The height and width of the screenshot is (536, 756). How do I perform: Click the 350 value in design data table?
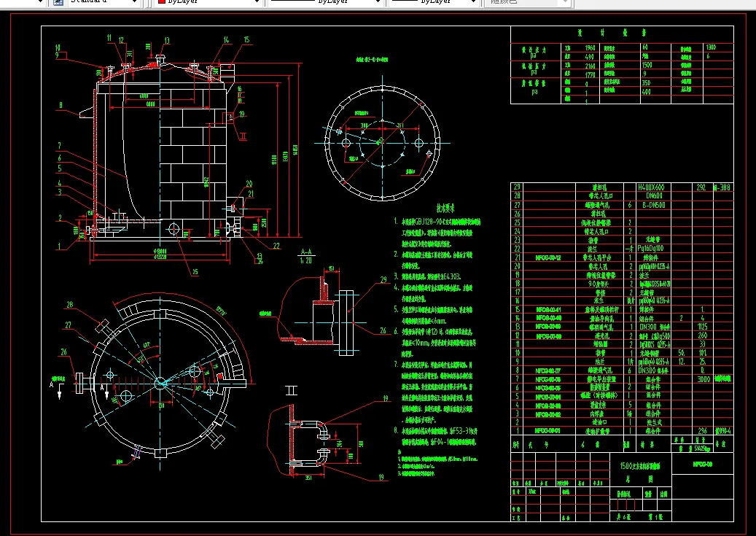coord(646,82)
